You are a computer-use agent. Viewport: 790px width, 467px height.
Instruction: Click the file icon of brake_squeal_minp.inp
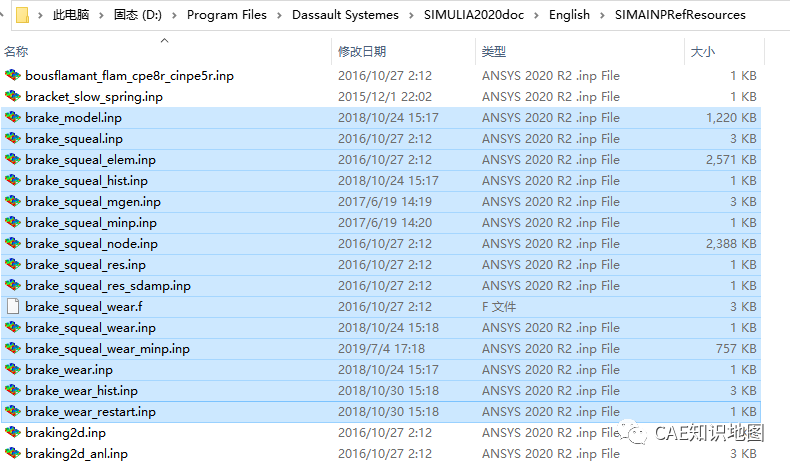point(13,222)
